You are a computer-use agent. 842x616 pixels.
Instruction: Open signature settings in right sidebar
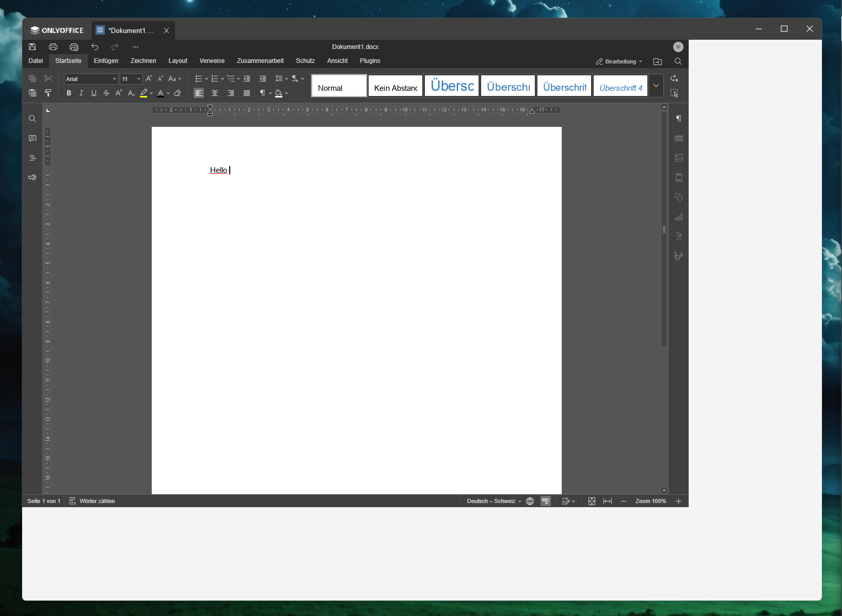coord(679,256)
